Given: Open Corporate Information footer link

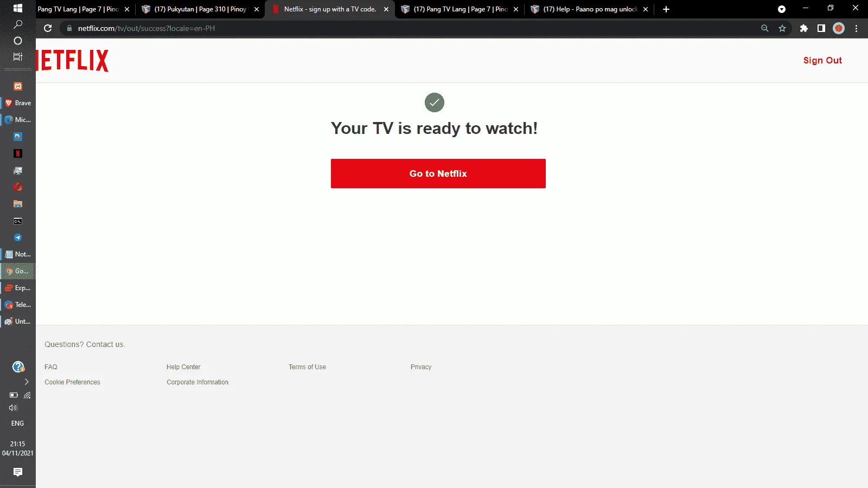Looking at the screenshot, I should click(197, 382).
